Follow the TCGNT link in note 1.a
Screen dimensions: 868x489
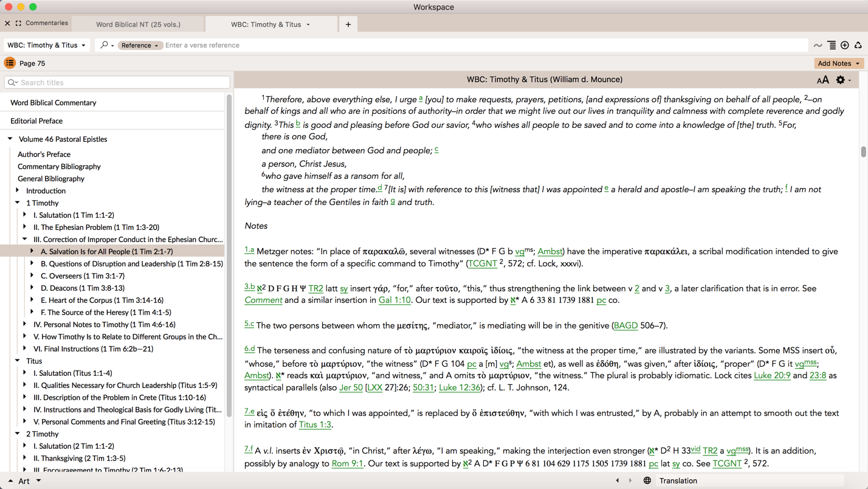click(483, 263)
